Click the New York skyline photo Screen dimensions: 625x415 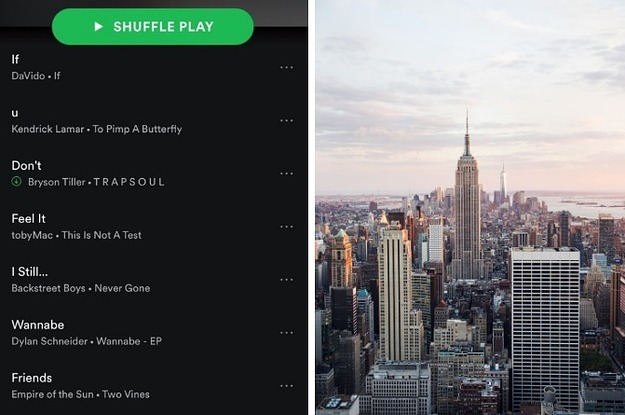pos(470,207)
